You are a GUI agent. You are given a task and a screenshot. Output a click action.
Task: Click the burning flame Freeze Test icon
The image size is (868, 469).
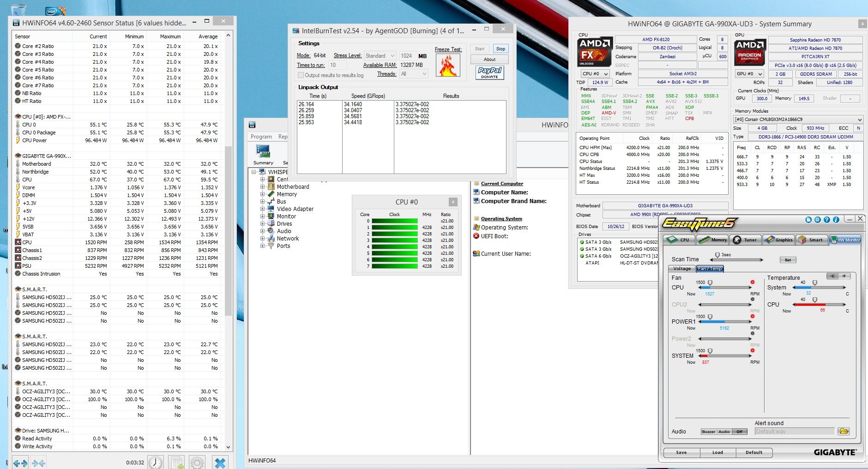[447, 65]
